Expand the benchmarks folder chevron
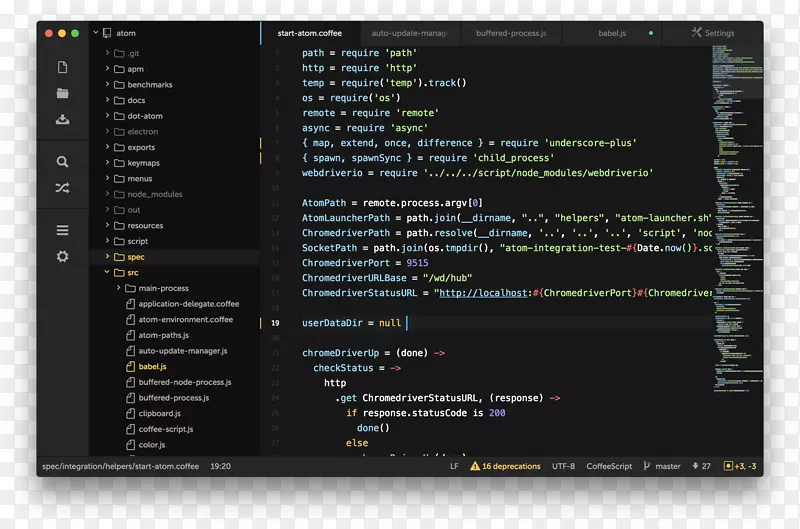The width and height of the screenshot is (800, 529). [x=107, y=84]
